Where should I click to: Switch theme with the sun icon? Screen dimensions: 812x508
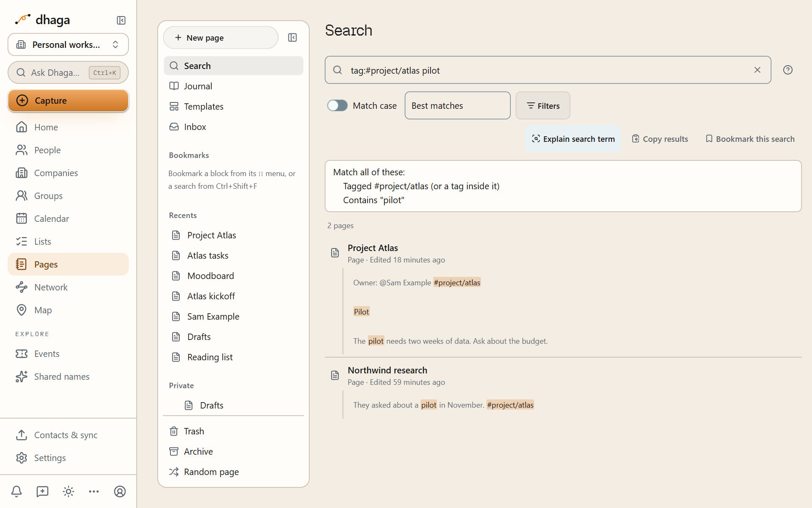coord(68,491)
